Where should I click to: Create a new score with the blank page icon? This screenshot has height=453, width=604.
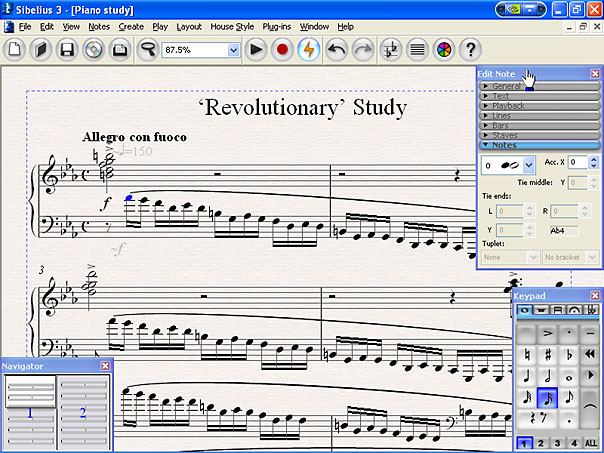tap(15, 50)
